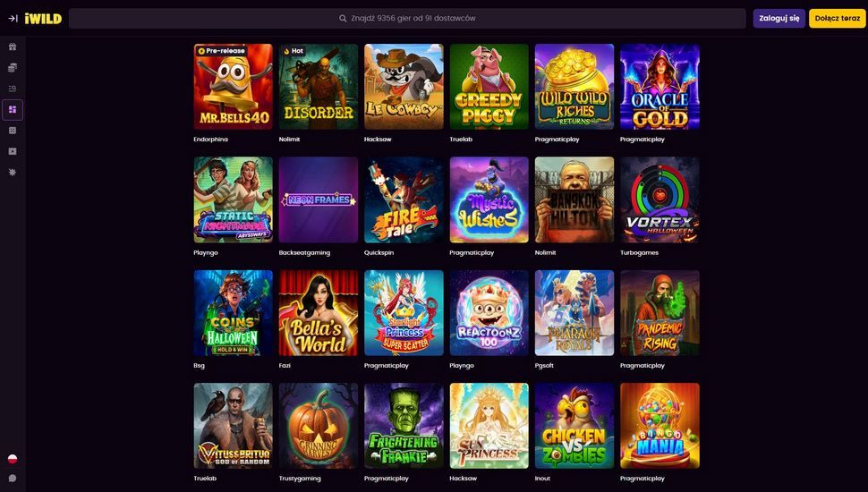Click the iWILD logo
Screen dimensions: 868x492
43,18
